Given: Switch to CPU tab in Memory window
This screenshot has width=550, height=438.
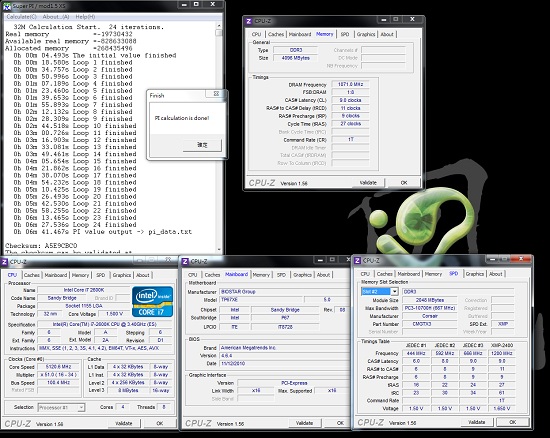Looking at the screenshot, I should pos(256,34).
